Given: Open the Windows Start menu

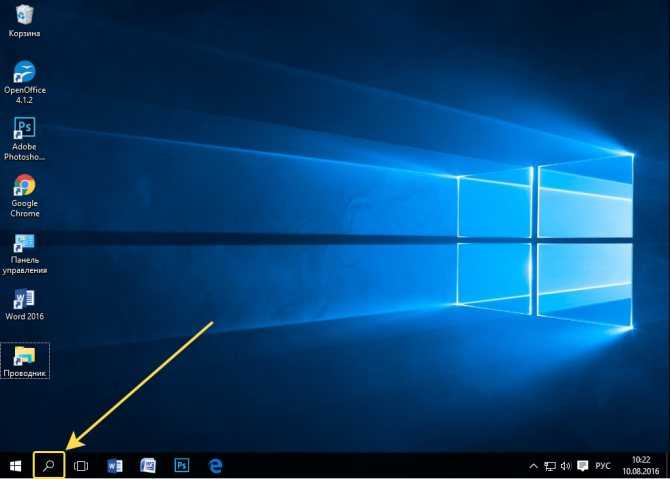Looking at the screenshot, I should [15, 466].
